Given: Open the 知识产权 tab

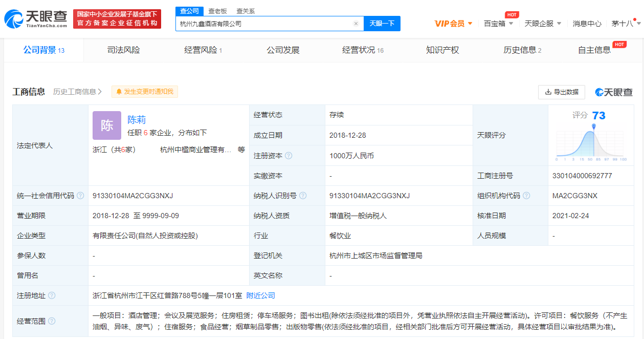Looking at the screenshot, I should coord(442,50).
